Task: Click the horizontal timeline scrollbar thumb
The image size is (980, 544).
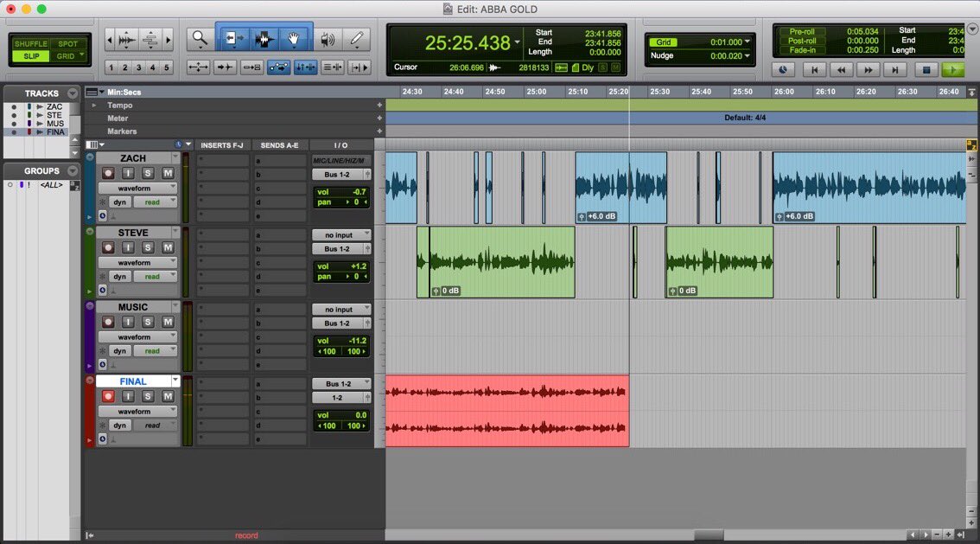Action: (x=709, y=535)
